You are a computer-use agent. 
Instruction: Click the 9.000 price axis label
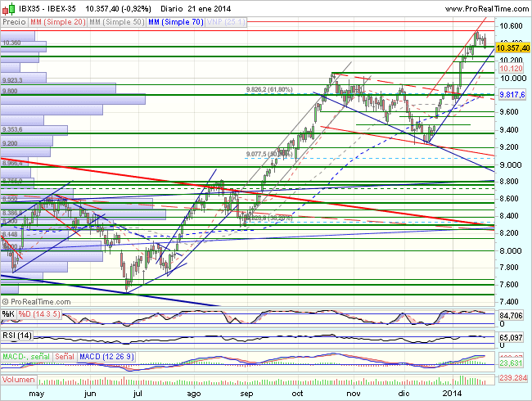click(x=511, y=164)
